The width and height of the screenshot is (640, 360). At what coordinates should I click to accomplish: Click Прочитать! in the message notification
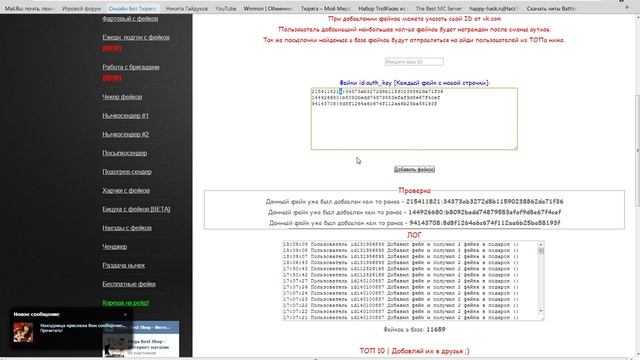[x=51, y=331]
